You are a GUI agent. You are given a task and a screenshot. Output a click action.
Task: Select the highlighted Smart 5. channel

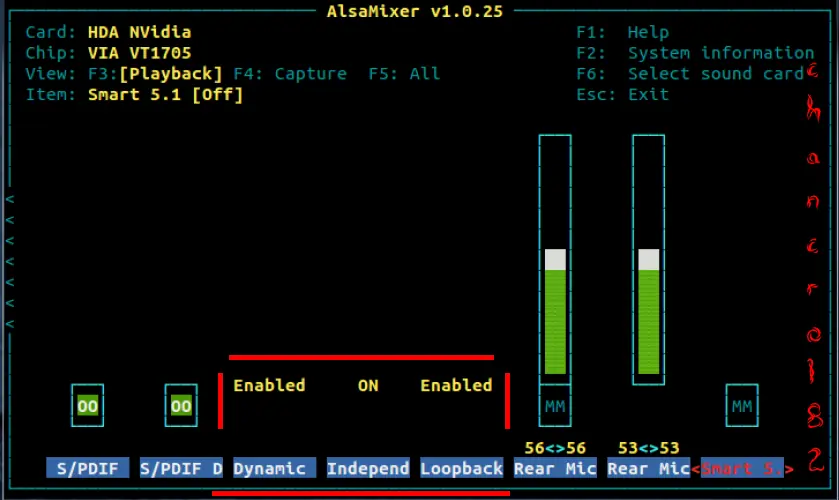[x=742, y=468]
